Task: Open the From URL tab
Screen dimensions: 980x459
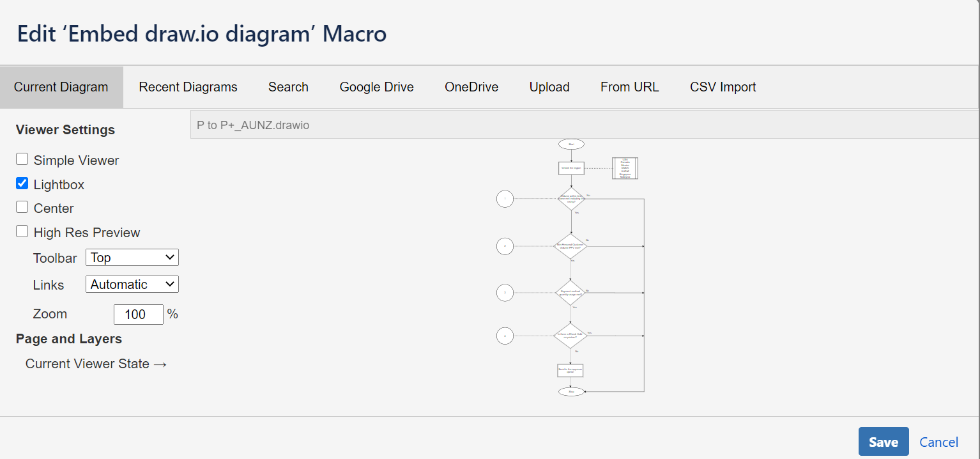Action: (x=629, y=87)
